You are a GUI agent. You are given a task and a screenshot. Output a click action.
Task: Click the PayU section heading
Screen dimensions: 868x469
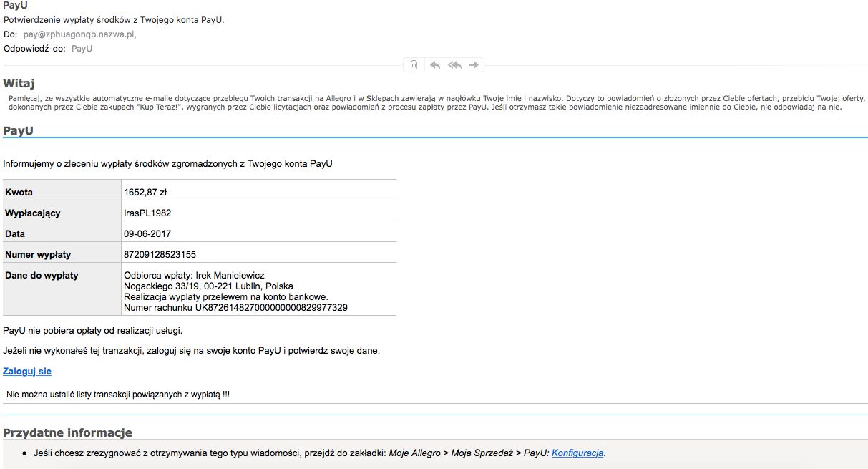tap(19, 130)
